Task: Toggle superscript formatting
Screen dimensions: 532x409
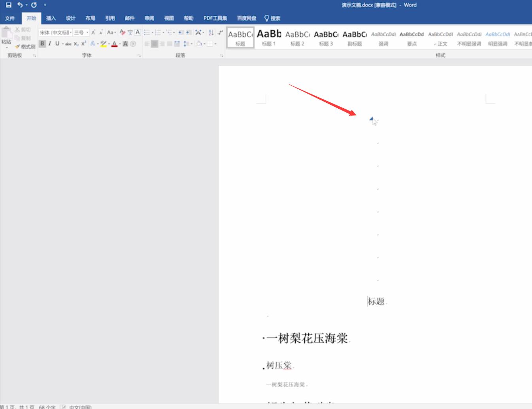Action: point(83,43)
